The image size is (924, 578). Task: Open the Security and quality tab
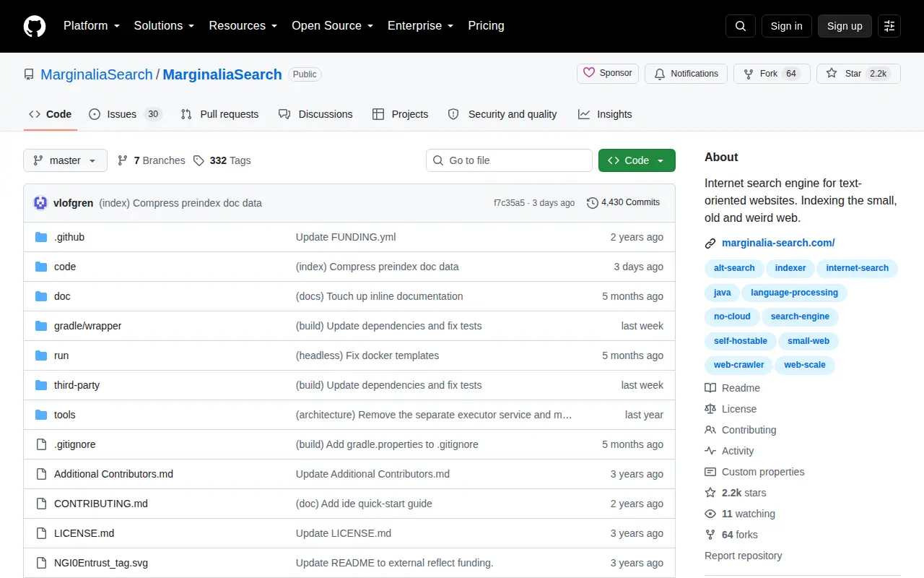502,114
